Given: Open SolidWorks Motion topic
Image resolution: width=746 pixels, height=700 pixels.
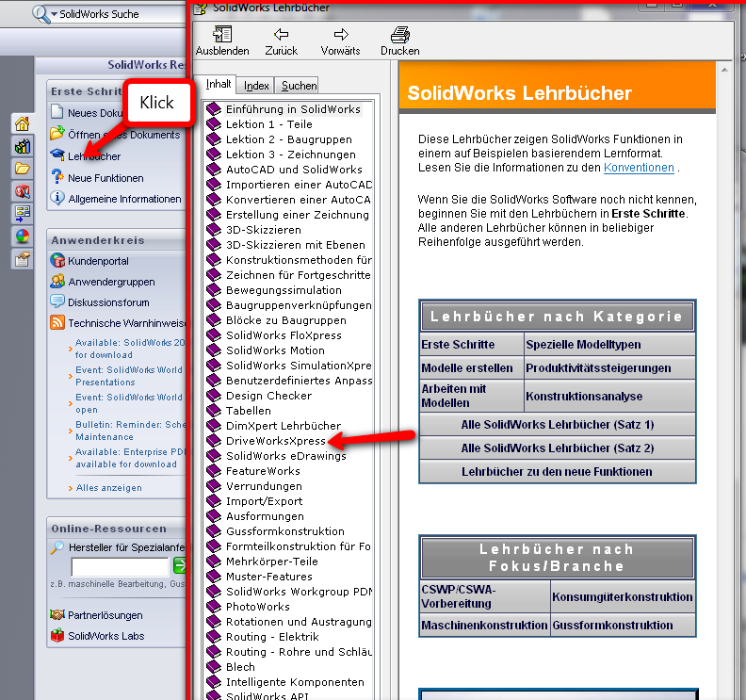Looking at the screenshot, I should pyautogui.click(x=275, y=350).
